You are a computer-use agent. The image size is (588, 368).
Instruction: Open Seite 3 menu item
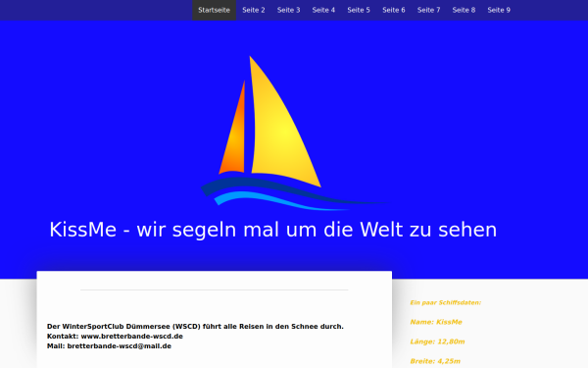click(x=288, y=10)
